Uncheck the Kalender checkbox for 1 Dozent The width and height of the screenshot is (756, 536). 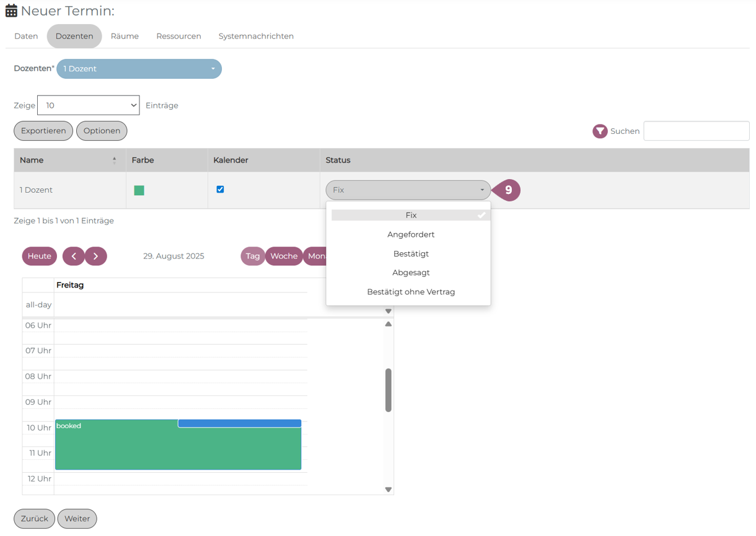click(220, 190)
